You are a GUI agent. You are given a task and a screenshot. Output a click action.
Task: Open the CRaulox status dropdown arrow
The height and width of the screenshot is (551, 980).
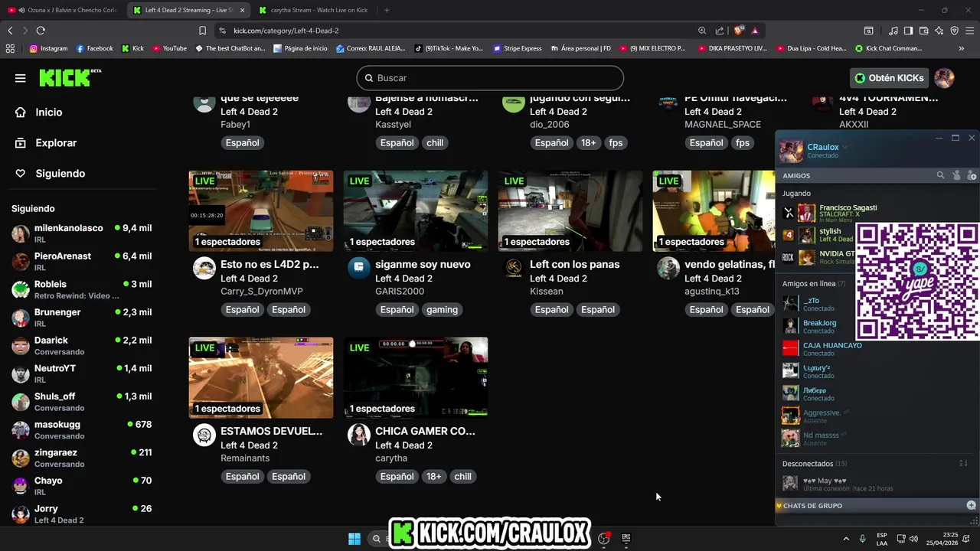846,147
